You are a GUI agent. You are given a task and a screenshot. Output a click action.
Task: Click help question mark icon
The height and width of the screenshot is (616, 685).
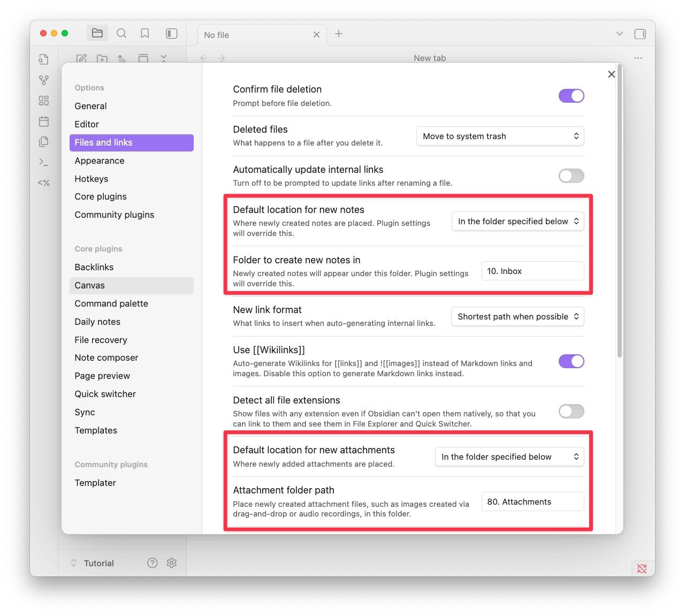[153, 563]
